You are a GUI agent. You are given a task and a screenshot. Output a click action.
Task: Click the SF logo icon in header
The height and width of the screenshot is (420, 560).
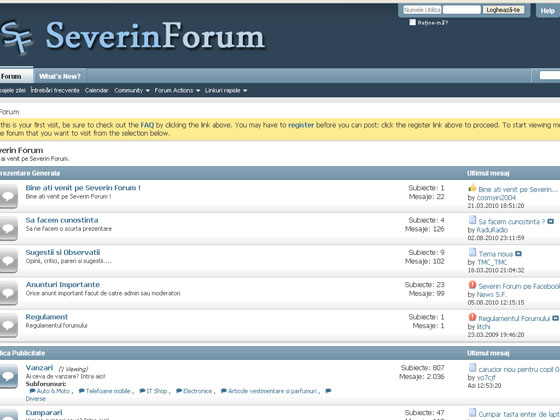click(x=16, y=38)
